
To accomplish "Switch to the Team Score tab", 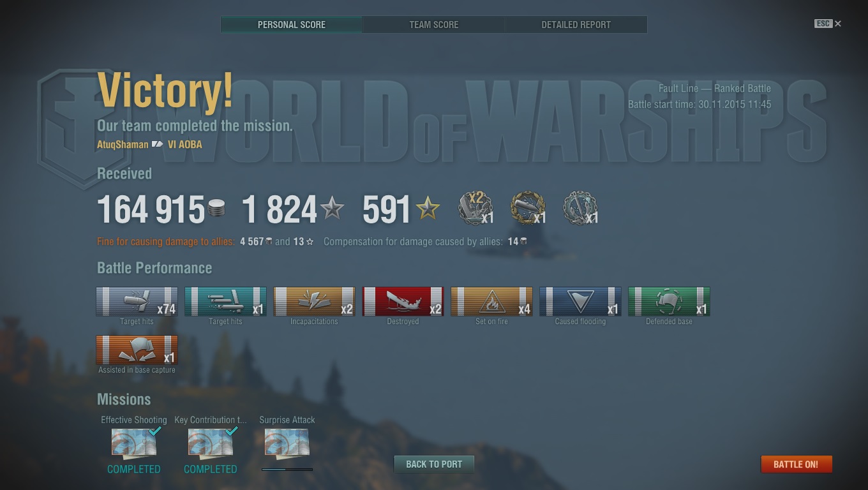I will [434, 25].
